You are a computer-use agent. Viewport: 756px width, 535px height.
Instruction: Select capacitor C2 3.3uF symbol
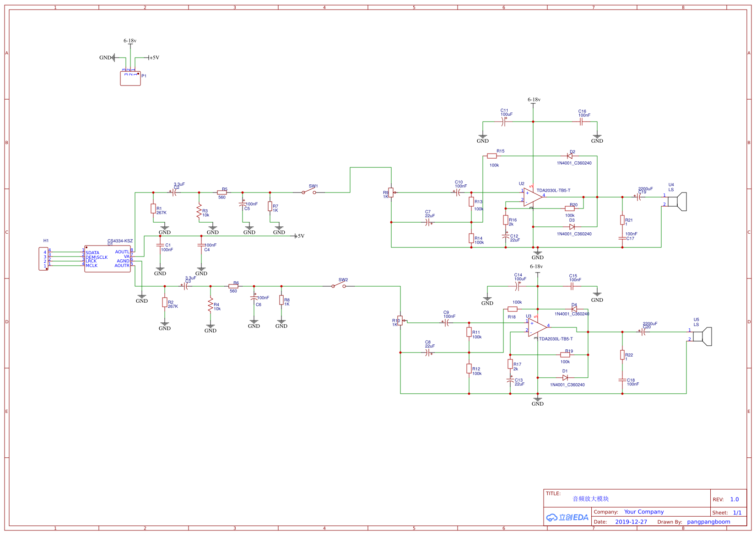(x=174, y=193)
